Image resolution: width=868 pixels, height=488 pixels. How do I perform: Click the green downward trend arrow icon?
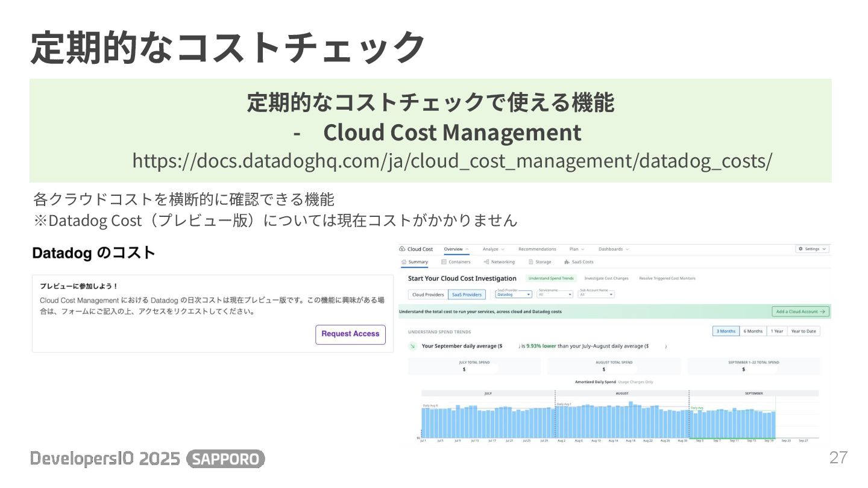click(x=413, y=346)
